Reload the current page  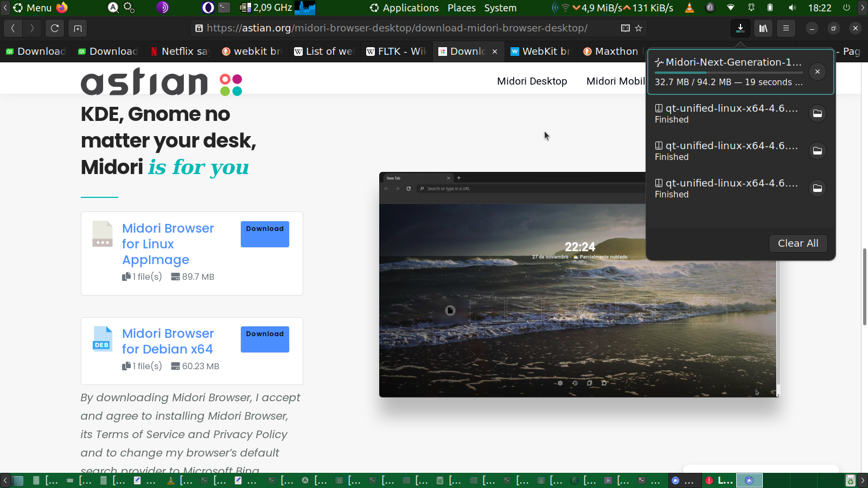55,28
